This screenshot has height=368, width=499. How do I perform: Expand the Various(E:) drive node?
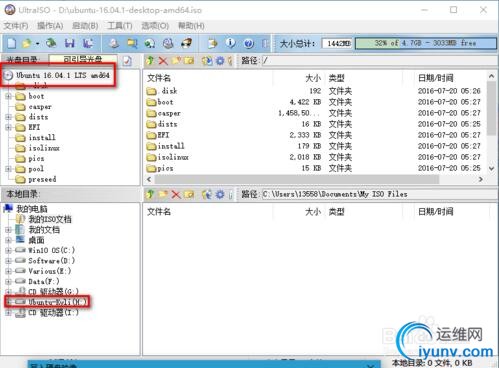tap(9, 271)
